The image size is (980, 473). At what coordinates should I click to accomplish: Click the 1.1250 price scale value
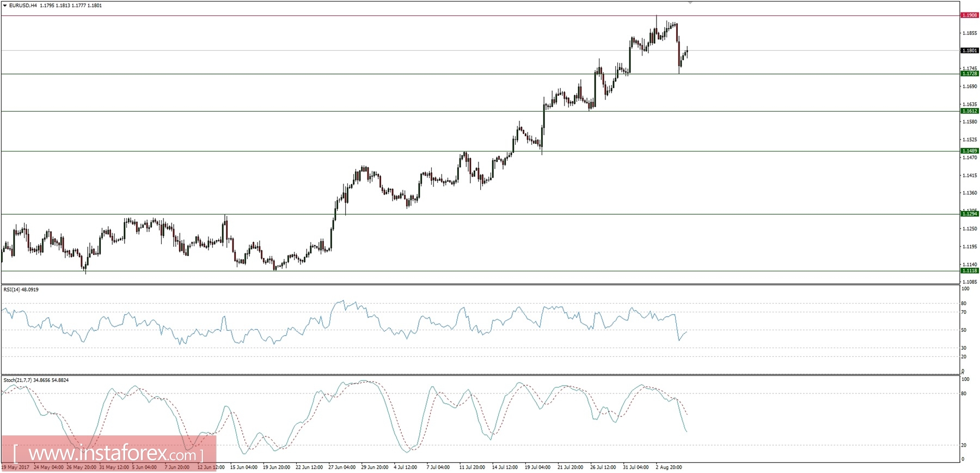[x=970, y=229]
